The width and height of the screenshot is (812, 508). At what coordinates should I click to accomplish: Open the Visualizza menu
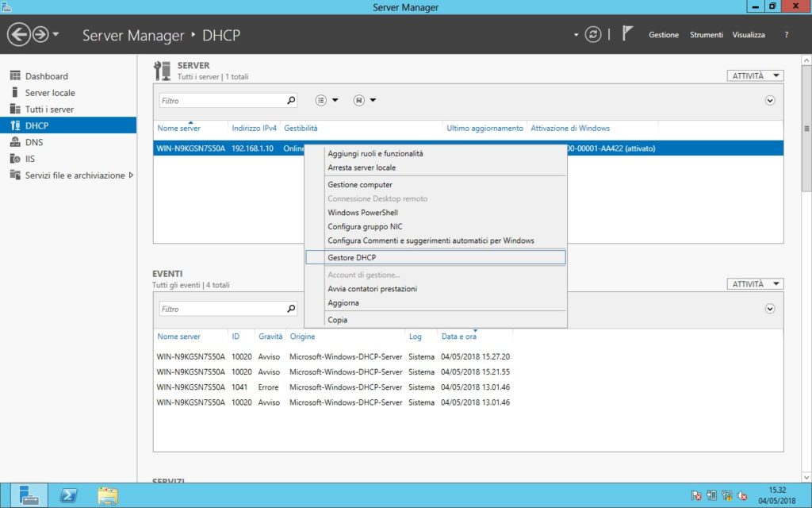(749, 35)
